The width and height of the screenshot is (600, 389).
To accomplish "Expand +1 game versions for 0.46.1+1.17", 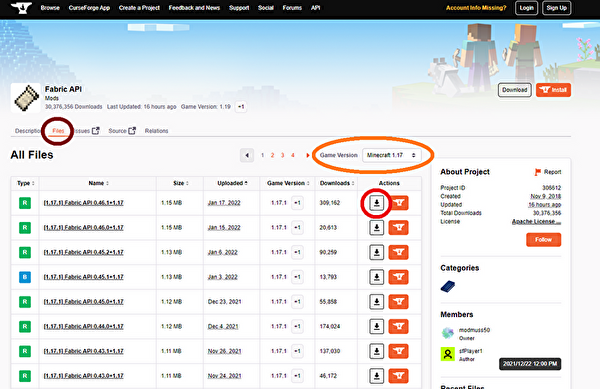I will [x=297, y=203].
